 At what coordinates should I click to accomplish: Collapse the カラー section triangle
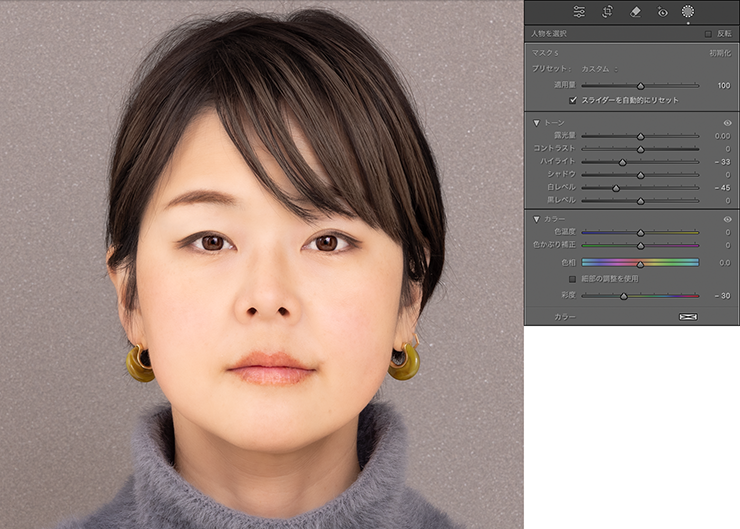tap(536, 218)
